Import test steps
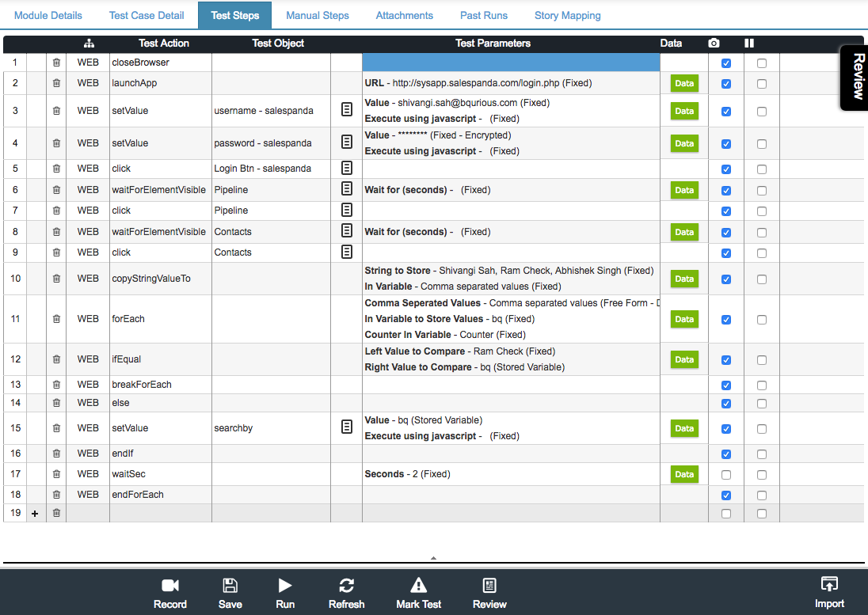Image resolution: width=868 pixels, height=615 pixels. (829, 593)
